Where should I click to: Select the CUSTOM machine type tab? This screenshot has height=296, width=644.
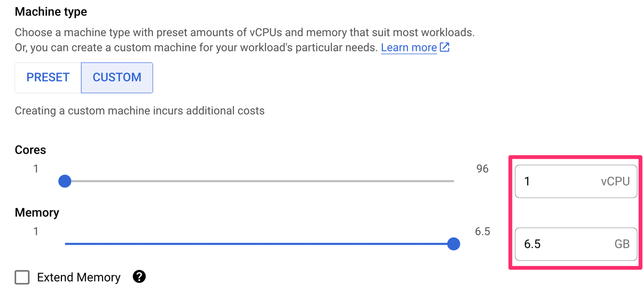coord(117,77)
